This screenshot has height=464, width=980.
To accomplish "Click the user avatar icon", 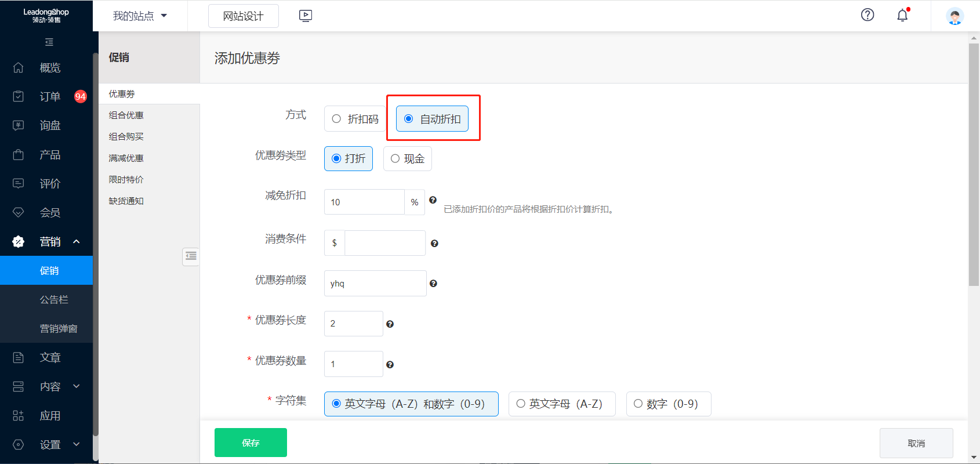I will (954, 16).
